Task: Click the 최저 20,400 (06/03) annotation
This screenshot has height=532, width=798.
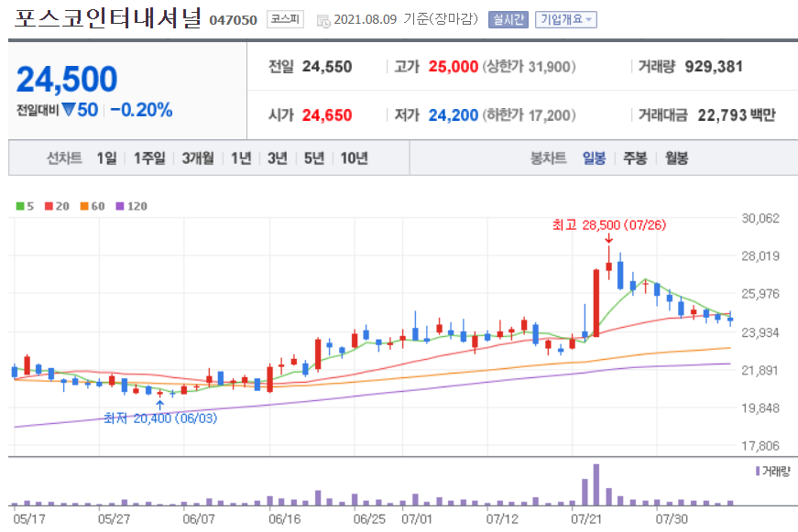Action: pyautogui.click(x=160, y=418)
